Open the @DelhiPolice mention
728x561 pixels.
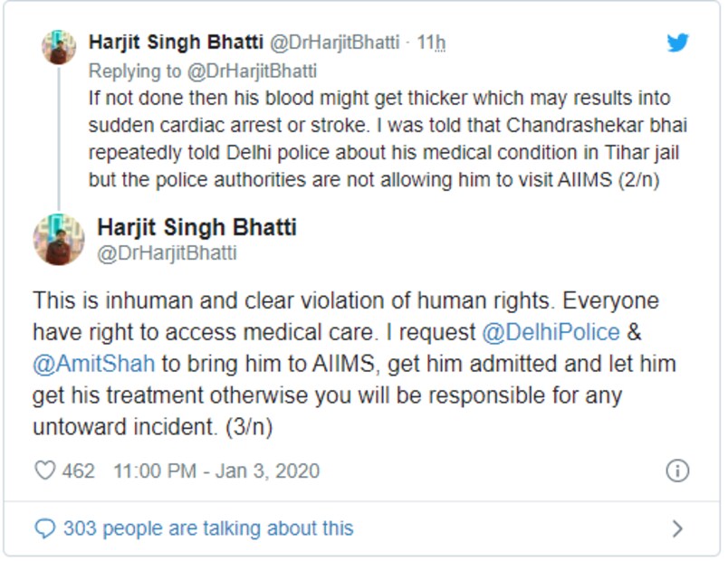click(x=551, y=332)
